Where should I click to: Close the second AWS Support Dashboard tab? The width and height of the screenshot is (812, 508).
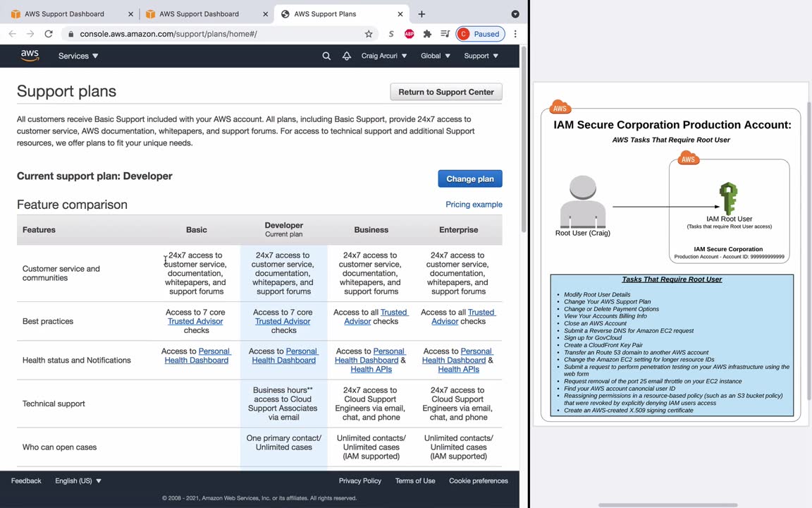(265, 14)
